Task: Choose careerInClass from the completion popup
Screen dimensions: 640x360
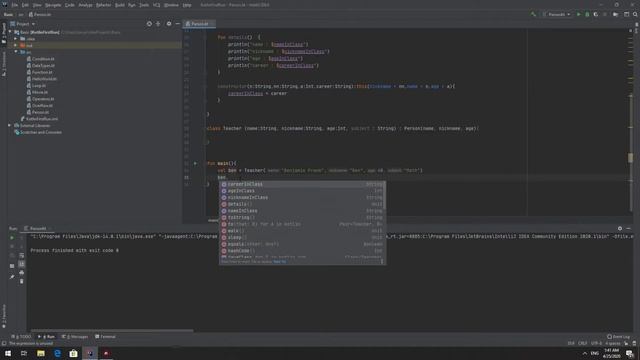Action: click(x=302, y=184)
